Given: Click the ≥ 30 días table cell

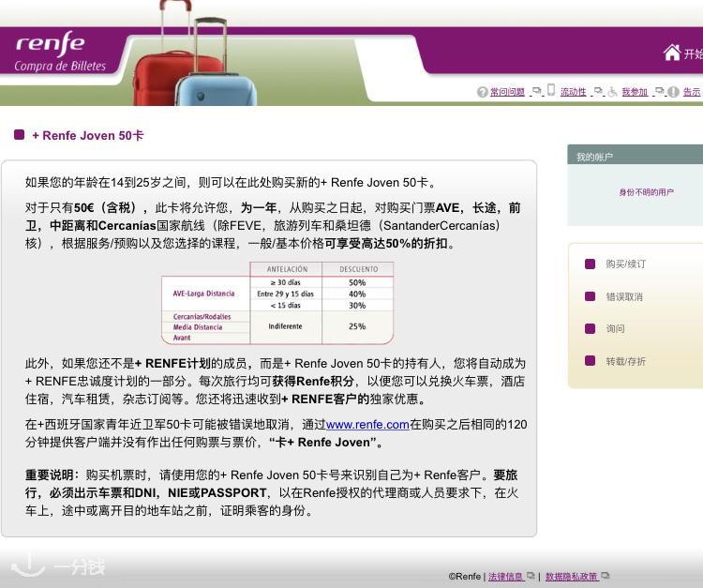Looking at the screenshot, I should pos(286,282).
